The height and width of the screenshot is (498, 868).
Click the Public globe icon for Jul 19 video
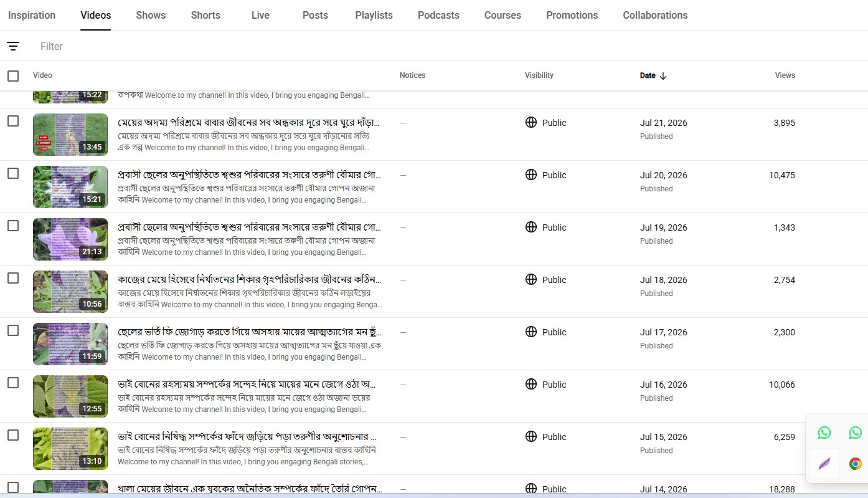[531, 227]
